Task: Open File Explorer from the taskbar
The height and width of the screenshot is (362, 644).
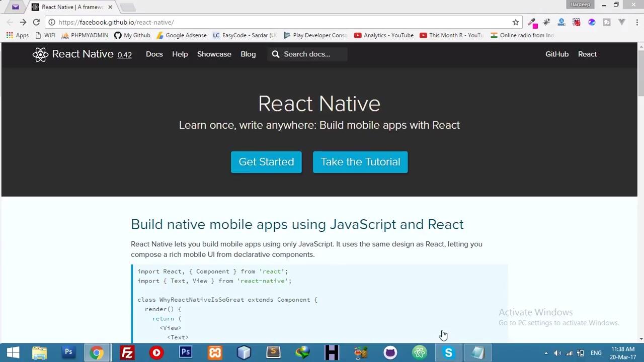Action: (x=39, y=352)
